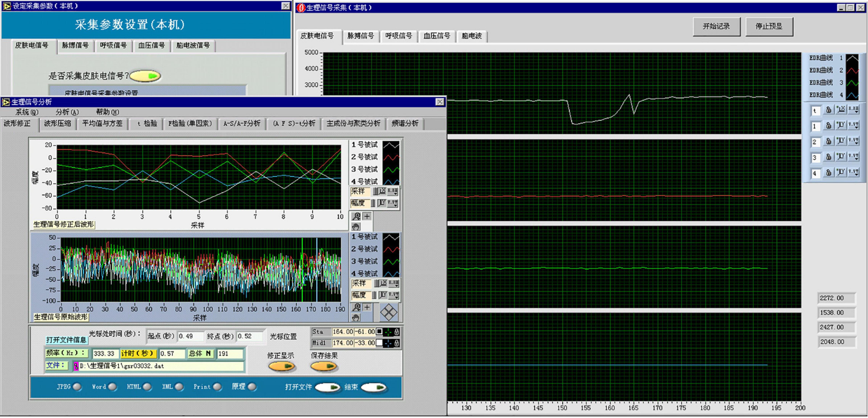
Task: Select the zoom tool for the raw waveform graph
Action: pyautogui.click(x=356, y=307)
